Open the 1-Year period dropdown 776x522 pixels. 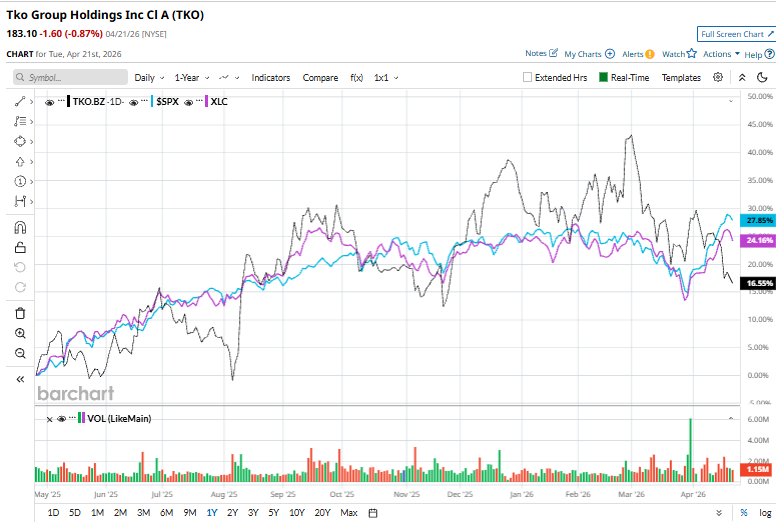tap(192, 78)
